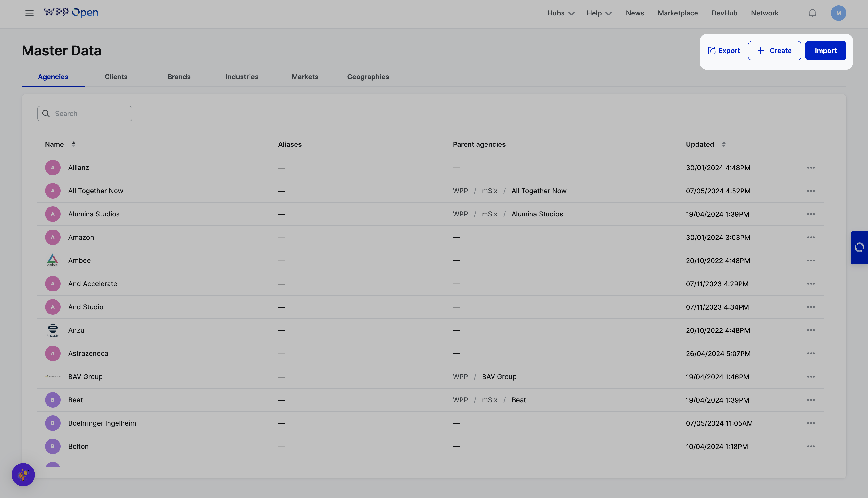868x498 pixels.
Task: Sort the table by Updated column
Action: point(723,144)
